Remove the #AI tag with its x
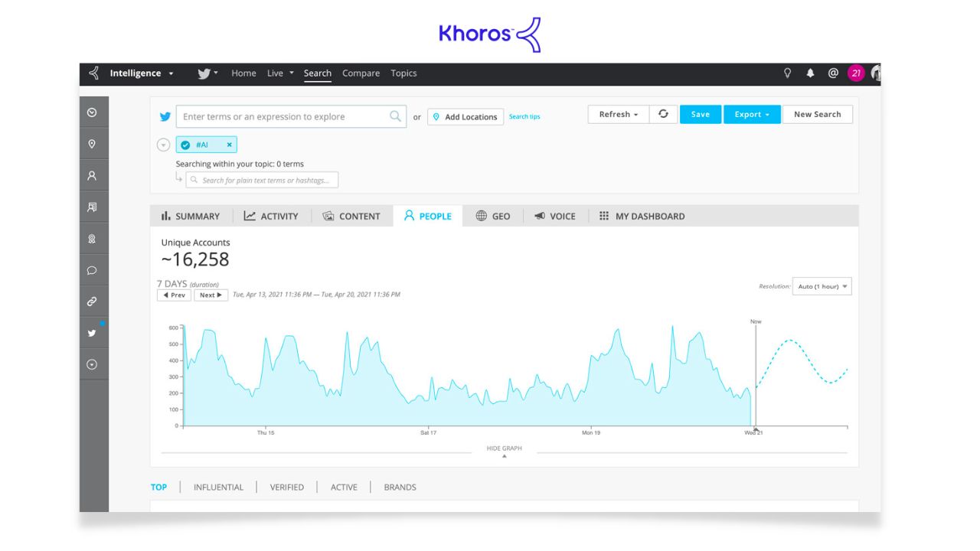Screen dimensions: 980x551 [x=229, y=145]
